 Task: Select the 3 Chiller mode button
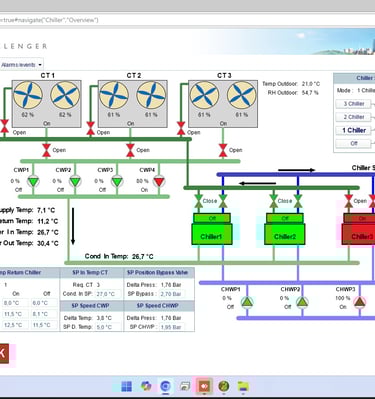coord(354,104)
